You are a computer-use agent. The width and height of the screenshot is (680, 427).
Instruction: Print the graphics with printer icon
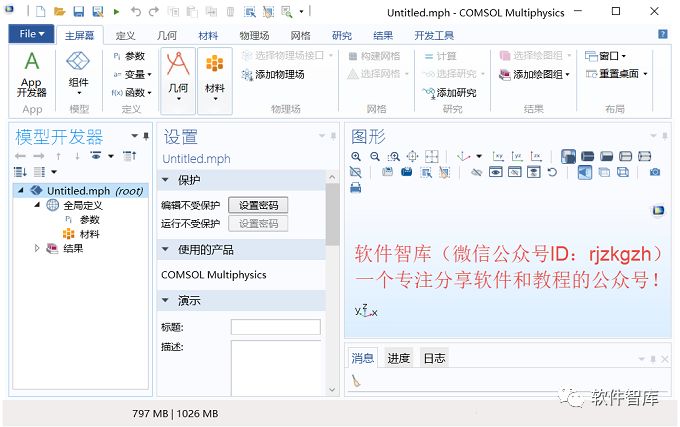click(356, 188)
